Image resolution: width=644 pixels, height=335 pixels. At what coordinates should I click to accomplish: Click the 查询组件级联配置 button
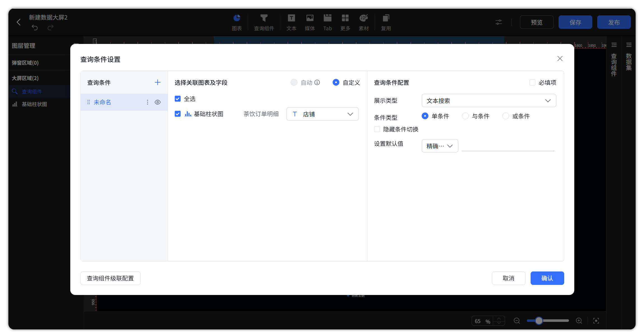(110, 278)
